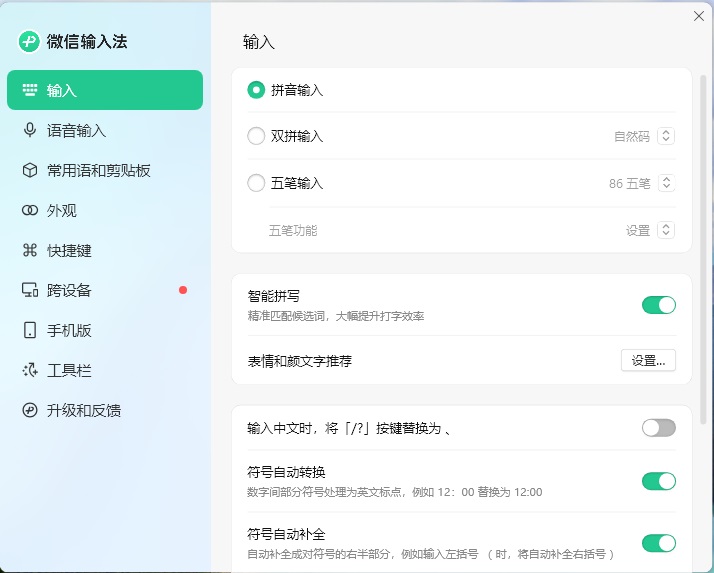Select the 双拼输入 radio button
Screen dimensions: 714x573
tap(256, 136)
